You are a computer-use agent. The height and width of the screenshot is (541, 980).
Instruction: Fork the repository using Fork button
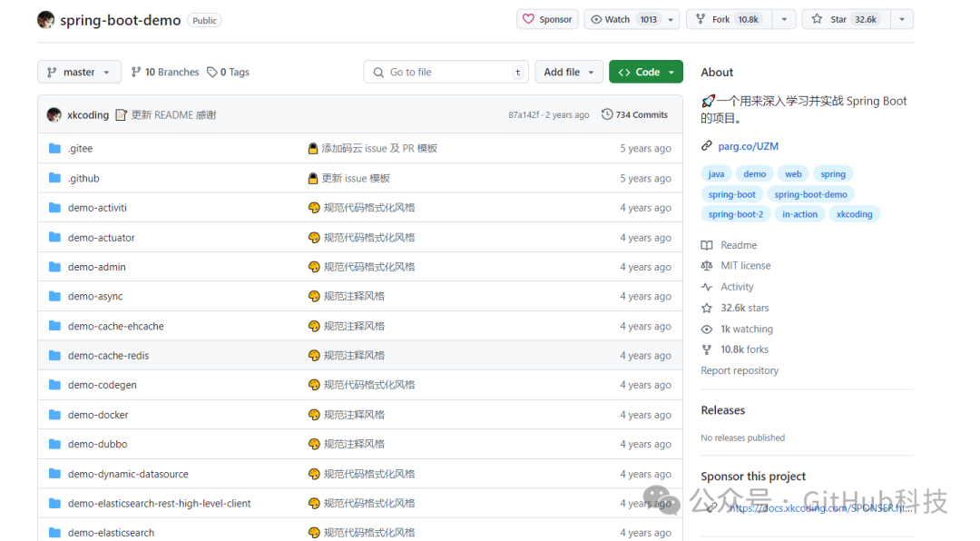[730, 19]
